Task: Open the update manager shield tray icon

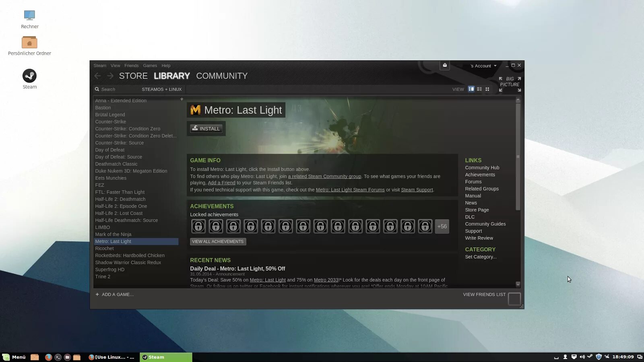Action: click(x=599, y=357)
